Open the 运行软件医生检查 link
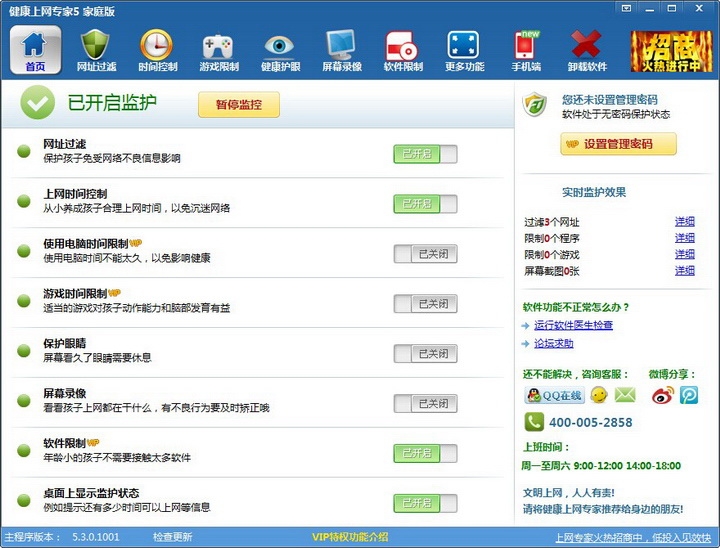 [573, 325]
